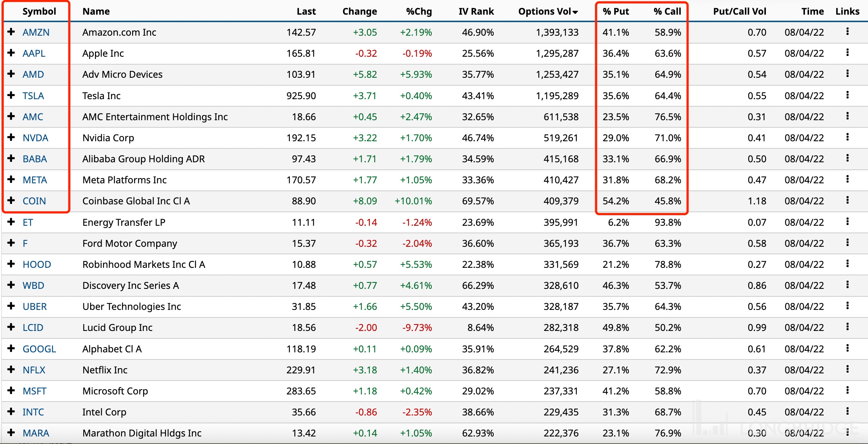Open the links menu for ET row
This screenshot has height=444, width=868.
coord(847,222)
